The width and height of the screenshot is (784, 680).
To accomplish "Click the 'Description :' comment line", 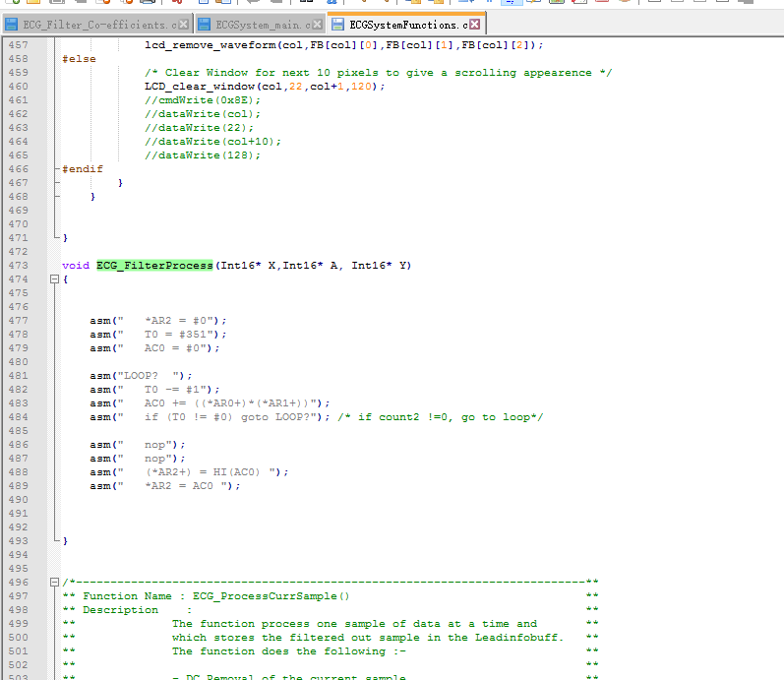I will [138, 609].
